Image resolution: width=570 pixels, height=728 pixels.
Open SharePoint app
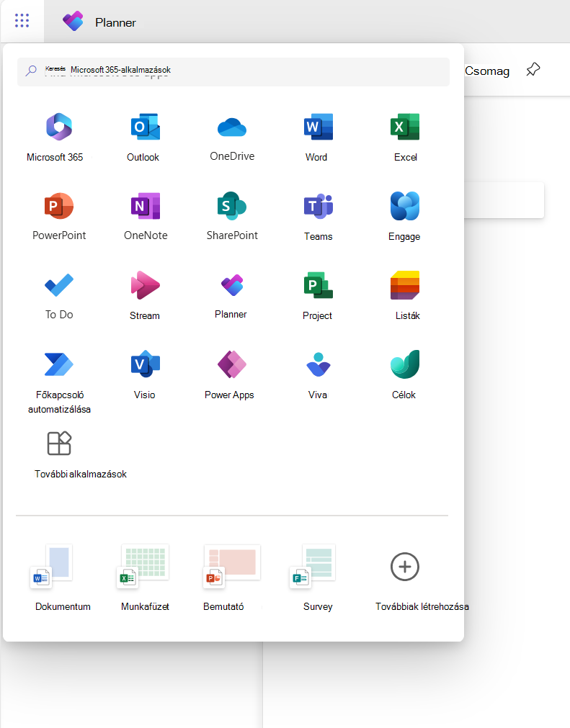tap(232, 216)
